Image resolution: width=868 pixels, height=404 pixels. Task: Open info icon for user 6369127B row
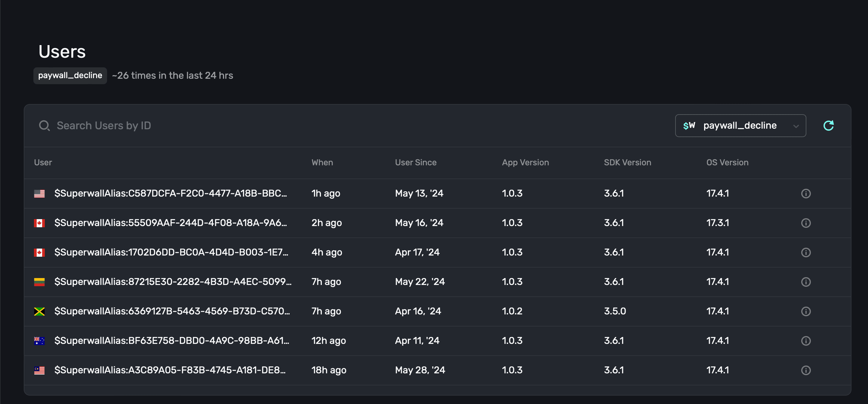(806, 311)
